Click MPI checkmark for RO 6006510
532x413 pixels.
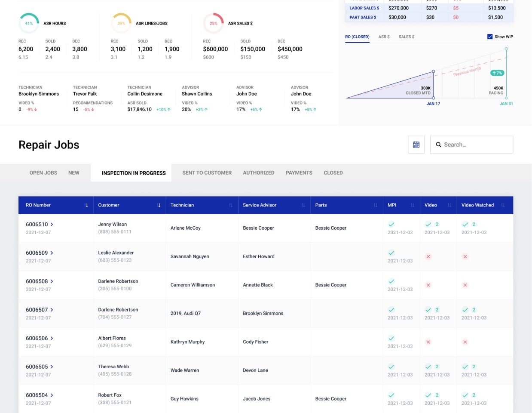tap(391, 224)
